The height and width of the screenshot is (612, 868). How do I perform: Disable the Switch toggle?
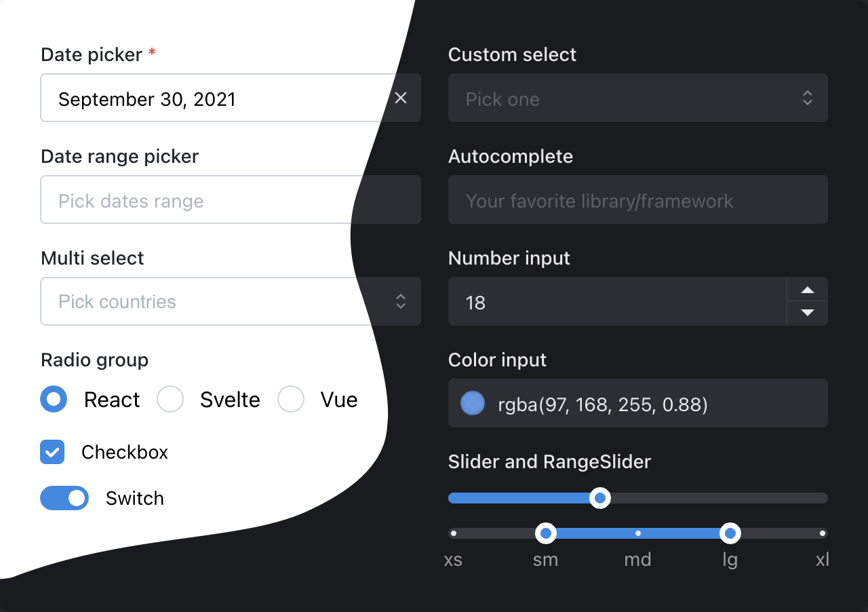point(64,498)
